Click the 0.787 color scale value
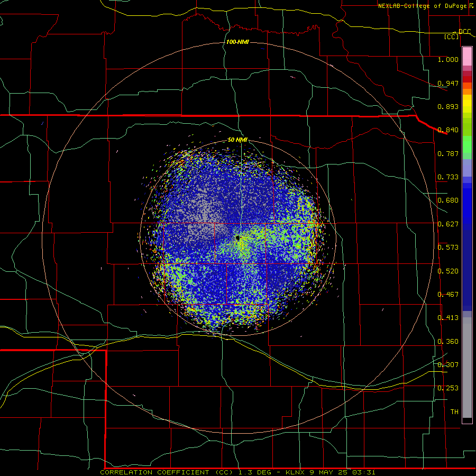This screenshot has height=476, width=476. tap(448, 153)
